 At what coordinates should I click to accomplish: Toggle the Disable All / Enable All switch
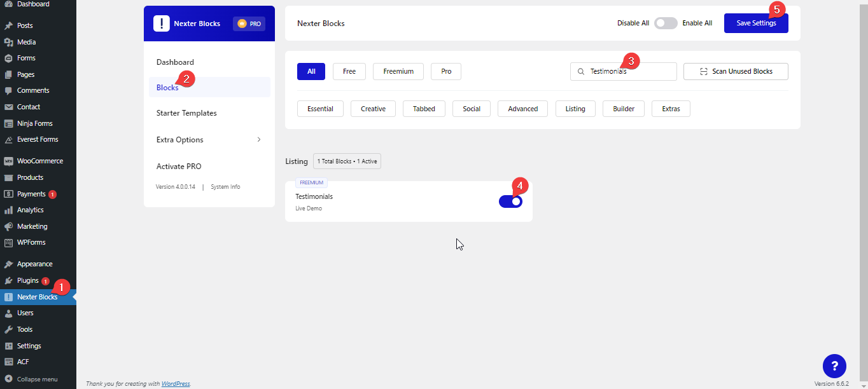pyautogui.click(x=666, y=24)
